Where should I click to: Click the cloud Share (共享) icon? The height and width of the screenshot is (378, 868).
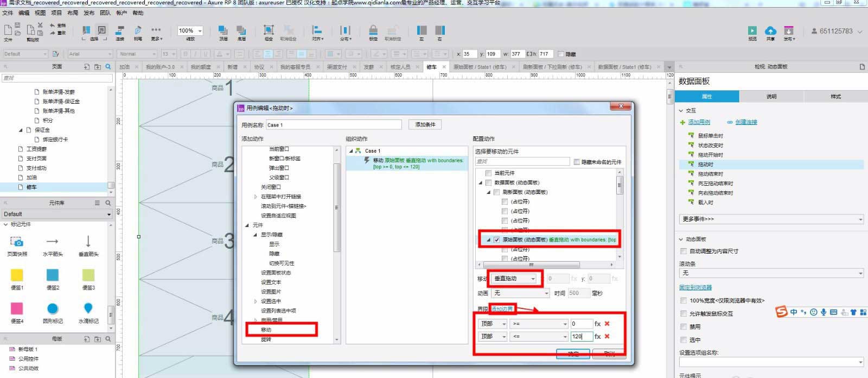pyautogui.click(x=770, y=31)
